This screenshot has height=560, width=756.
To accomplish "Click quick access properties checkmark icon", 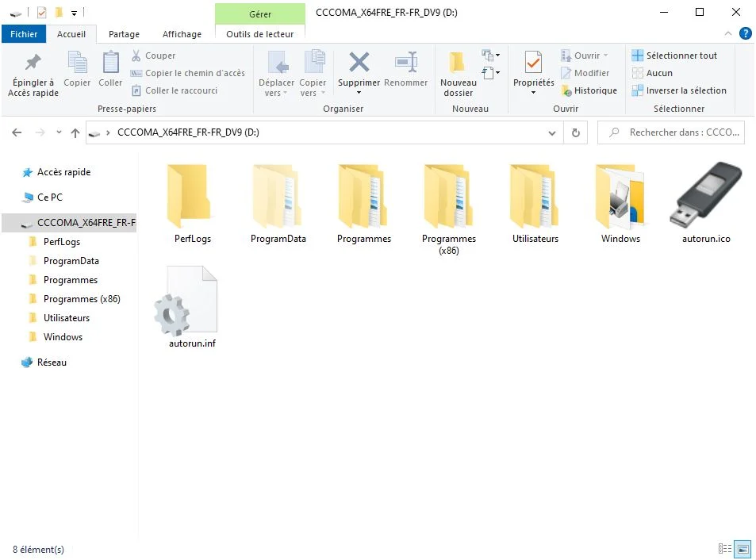I will pyautogui.click(x=42, y=13).
